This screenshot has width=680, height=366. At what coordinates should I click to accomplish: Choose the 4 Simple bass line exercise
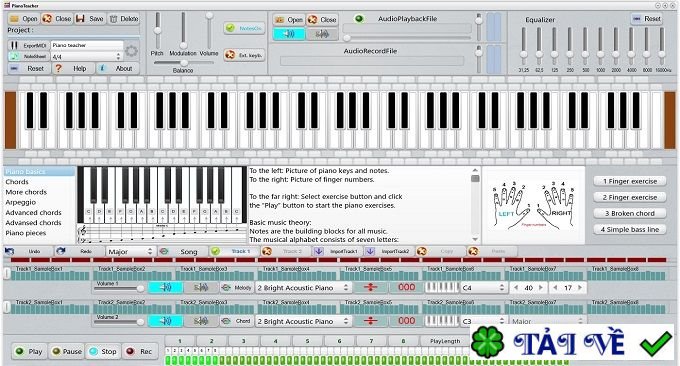pos(630,229)
